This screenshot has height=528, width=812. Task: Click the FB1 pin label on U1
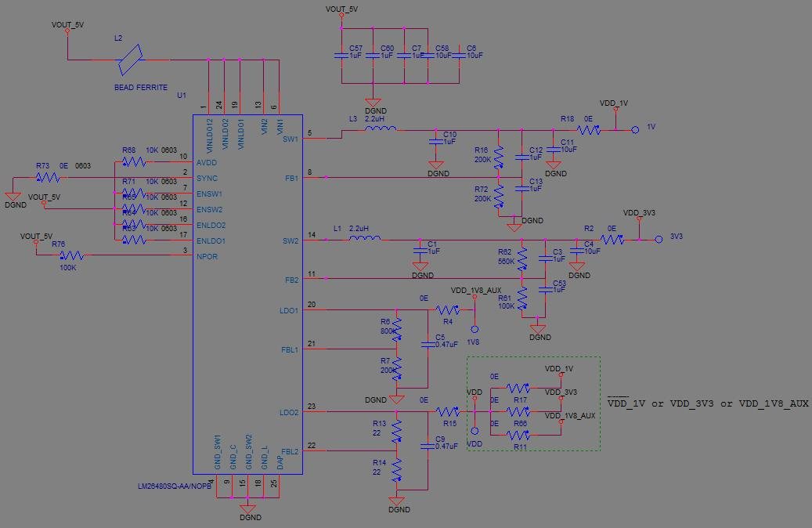coord(292,179)
